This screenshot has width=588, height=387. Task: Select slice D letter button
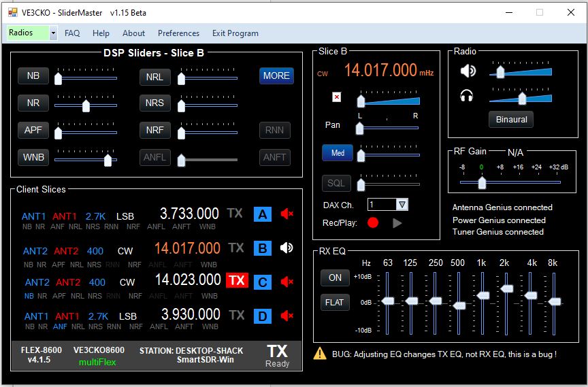(x=263, y=316)
